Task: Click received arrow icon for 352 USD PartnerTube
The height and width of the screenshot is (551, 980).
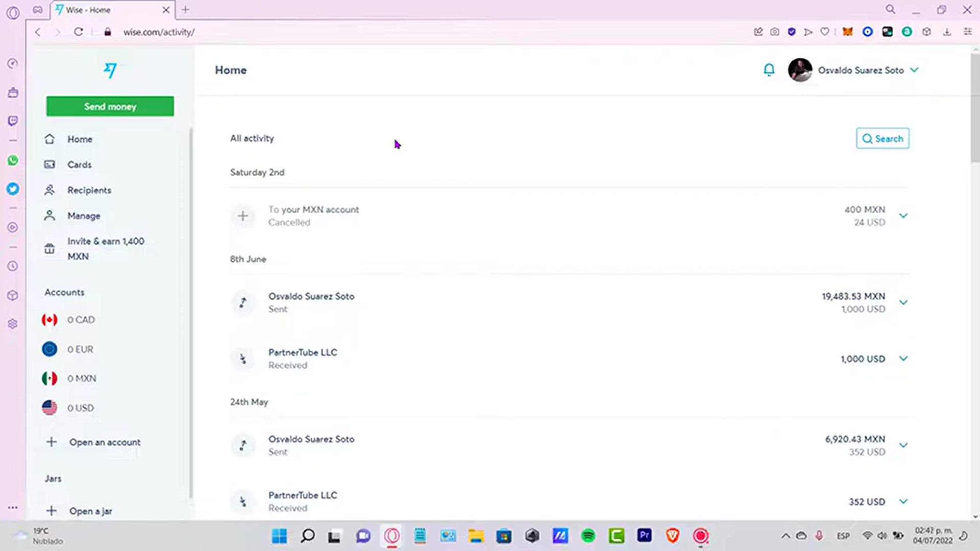Action: click(243, 502)
